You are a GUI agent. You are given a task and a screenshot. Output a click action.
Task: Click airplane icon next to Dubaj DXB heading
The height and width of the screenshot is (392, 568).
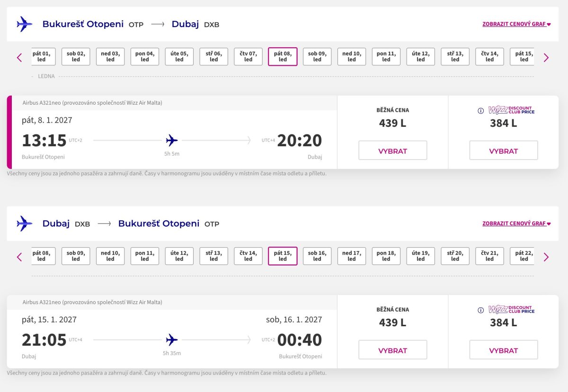(24, 223)
